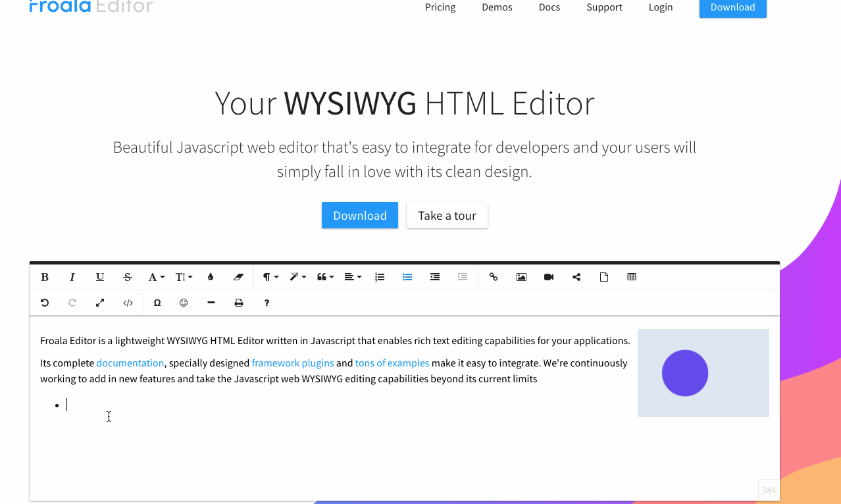The height and width of the screenshot is (504, 841).
Task: Open the text alignment dropdown
Action: click(x=353, y=277)
